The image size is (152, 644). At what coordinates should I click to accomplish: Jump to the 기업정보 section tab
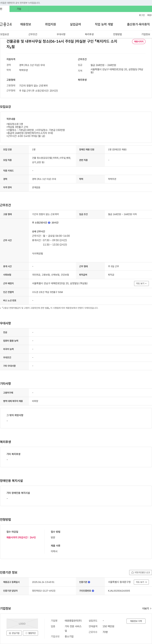pyautogui.click(x=146, y=34)
